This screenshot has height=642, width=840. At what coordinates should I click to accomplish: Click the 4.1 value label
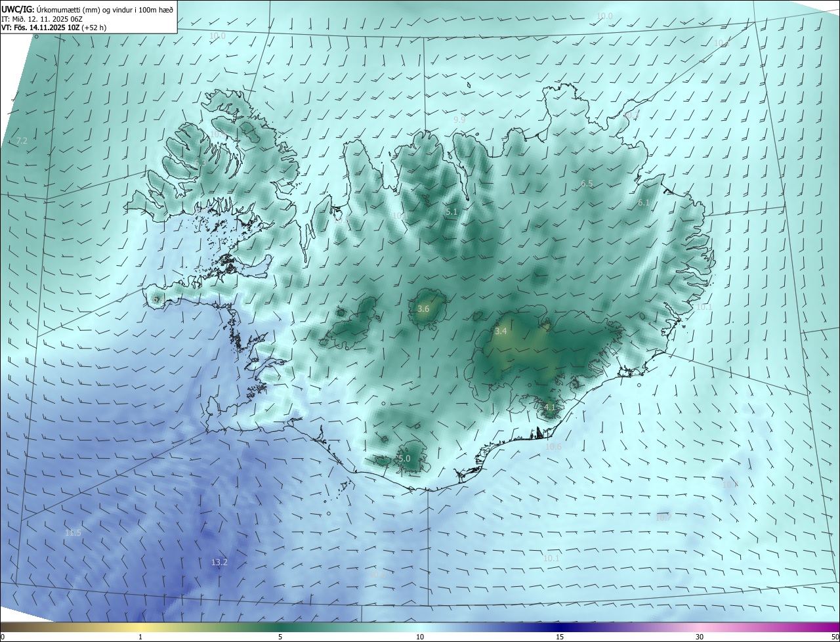(x=550, y=407)
